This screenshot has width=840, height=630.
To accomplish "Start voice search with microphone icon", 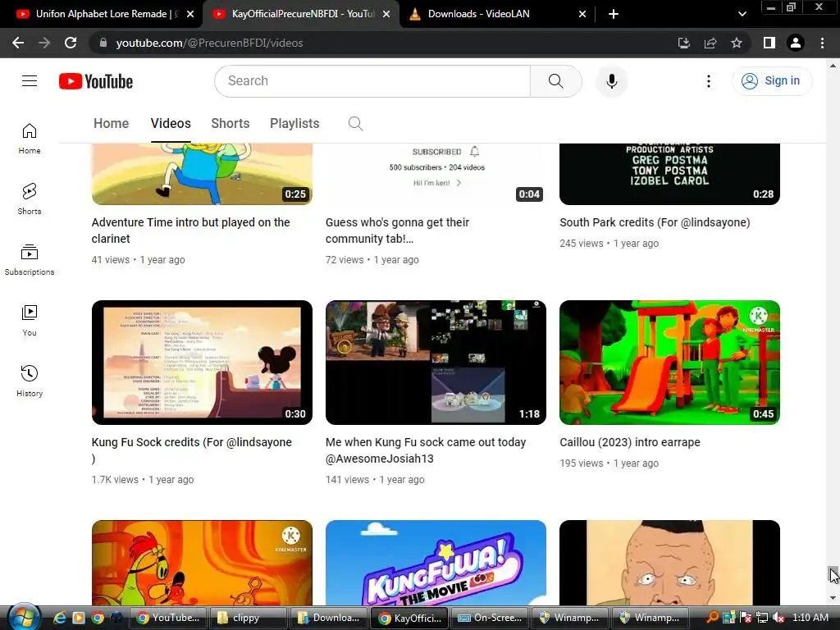I will pyautogui.click(x=611, y=81).
